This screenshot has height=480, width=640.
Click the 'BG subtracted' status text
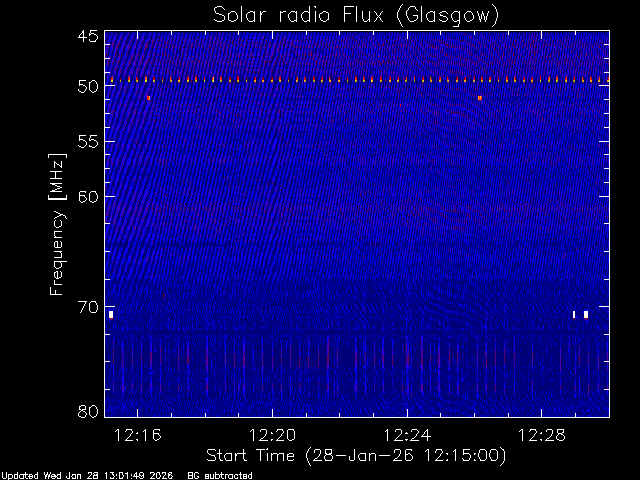[x=220, y=476]
